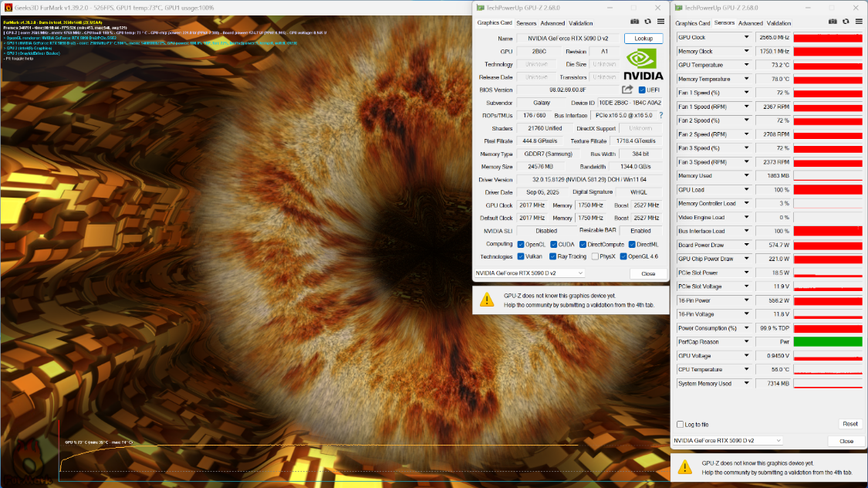Click the GPU-Z icon in the Sensors window title bar
This screenshot has height=488, width=868.
coord(678,8)
